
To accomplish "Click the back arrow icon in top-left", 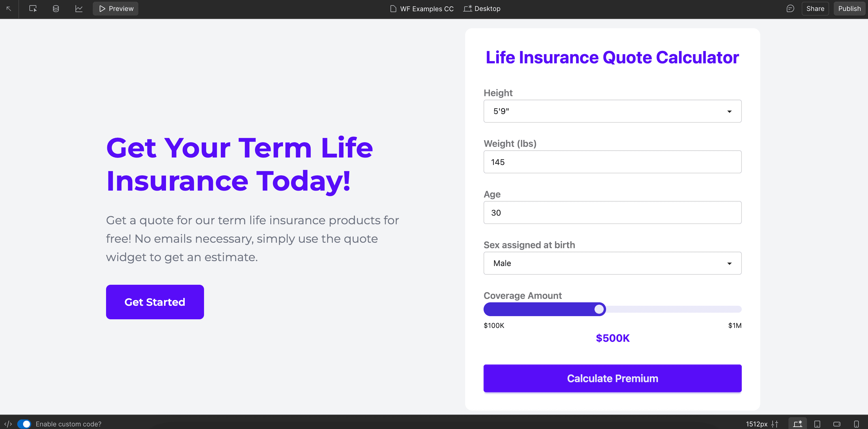I will (x=9, y=9).
